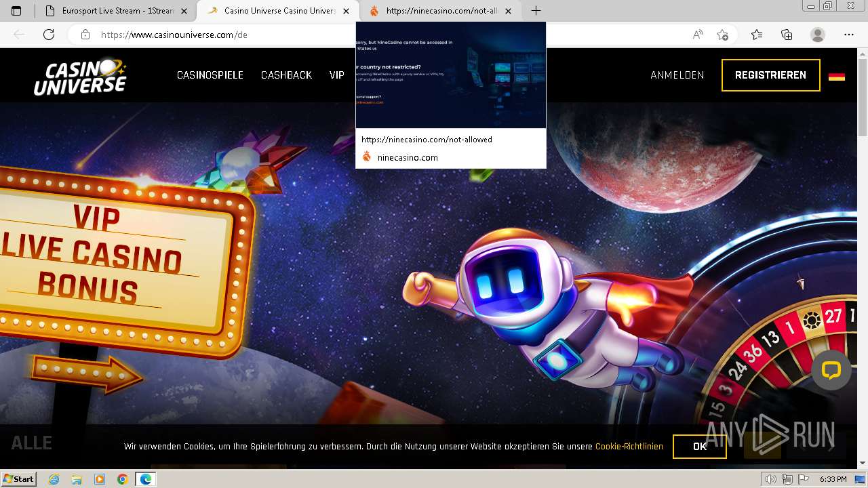
Task: Open media player from taskbar
Action: point(100,479)
